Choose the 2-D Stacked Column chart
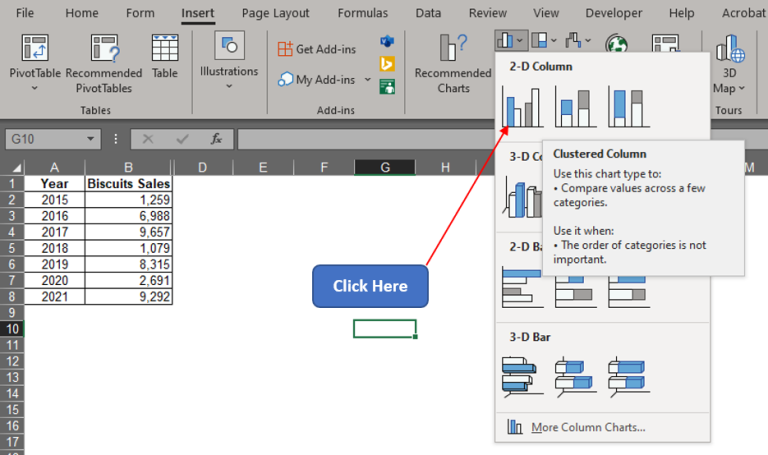Viewport: 768px width, 455px height. pyautogui.click(x=576, y=107)
